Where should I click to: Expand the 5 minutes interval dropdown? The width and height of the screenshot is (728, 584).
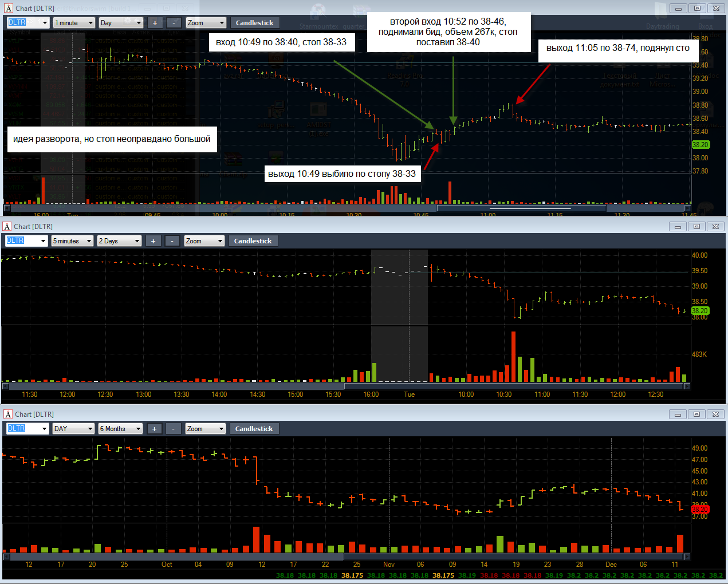point(72,241)
